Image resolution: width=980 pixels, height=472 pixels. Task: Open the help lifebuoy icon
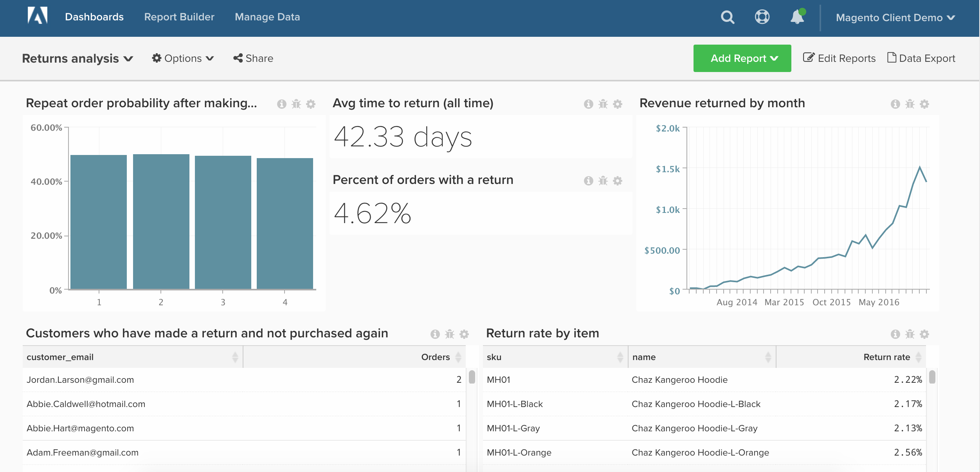tap(762, 17)
